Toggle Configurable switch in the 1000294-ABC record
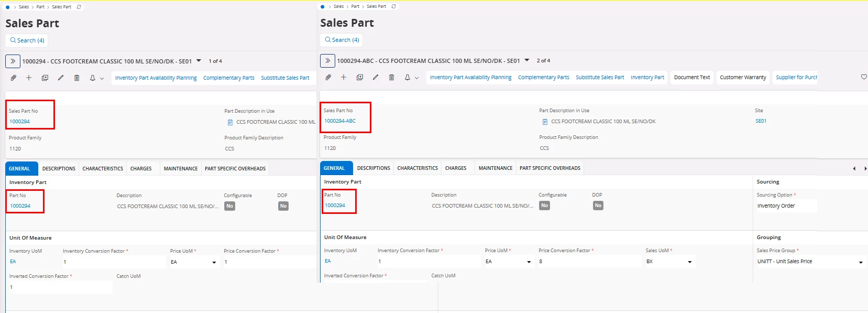The height and width of the screenshot is (313, 868). [545, 206]
